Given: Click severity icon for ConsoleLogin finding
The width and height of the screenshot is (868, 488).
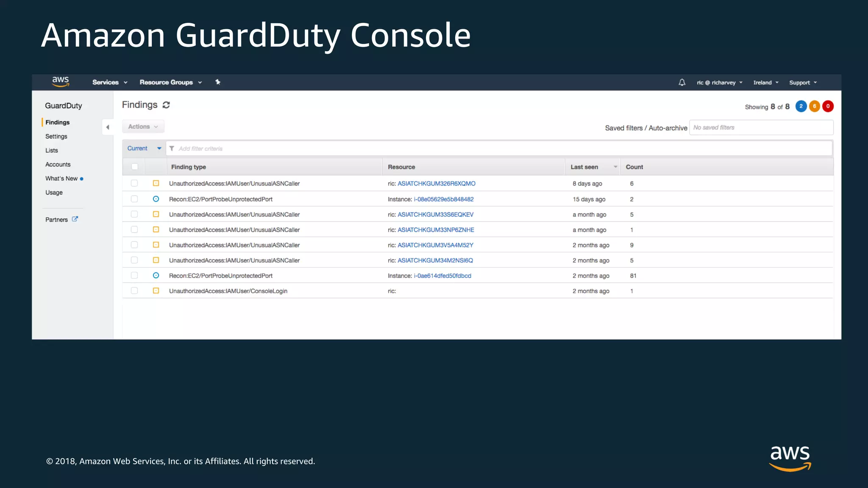Looking at the screenshot, I should click(x=156, y=291).
